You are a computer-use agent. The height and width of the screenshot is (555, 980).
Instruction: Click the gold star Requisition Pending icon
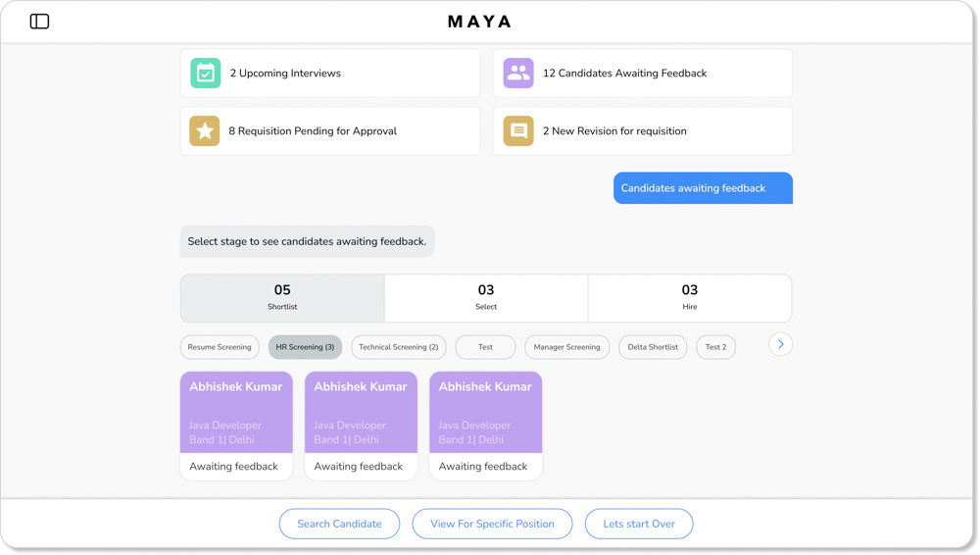coord(205,131)
